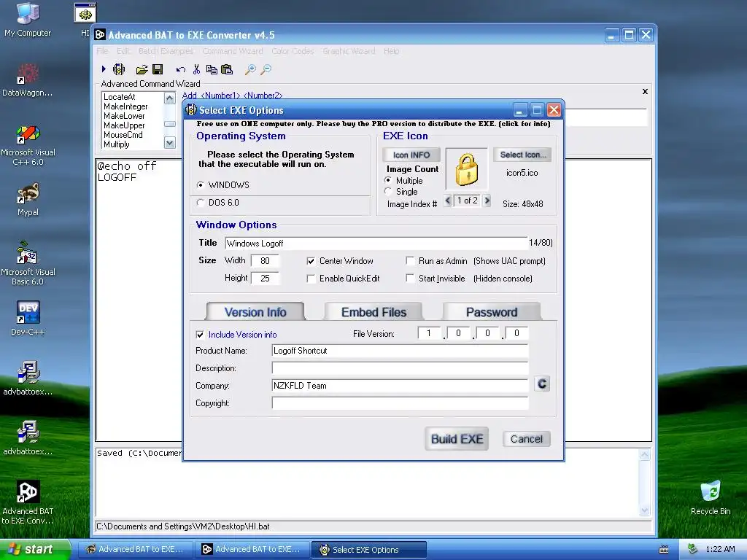Click the Product Name input field
Image resolution: width=747 pixels, height=560 pixels.
(400, 351)
